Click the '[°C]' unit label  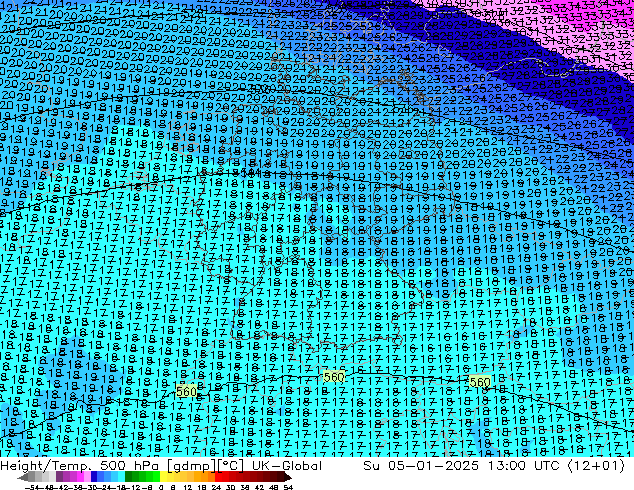[230, 466]
